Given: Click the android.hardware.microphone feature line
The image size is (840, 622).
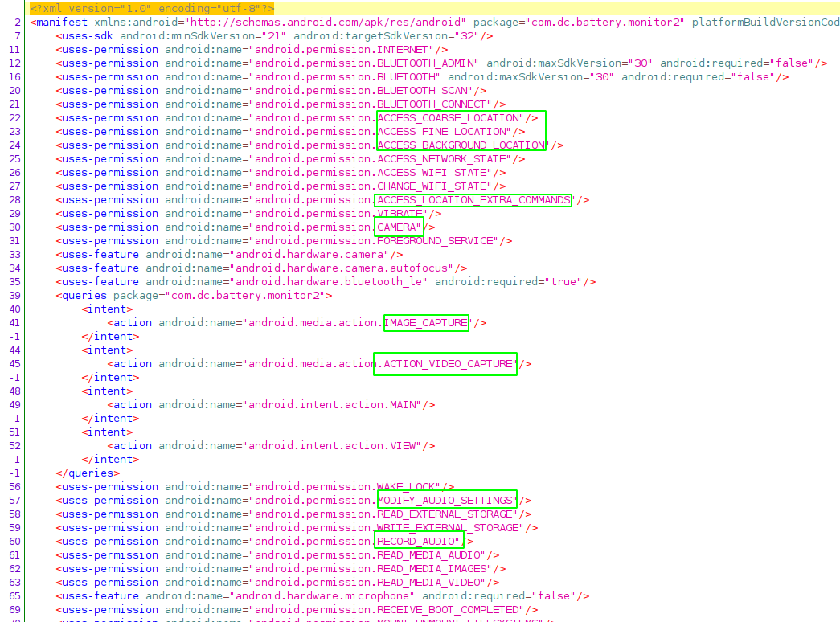Looking at the screenshot, I should (322, 596).
